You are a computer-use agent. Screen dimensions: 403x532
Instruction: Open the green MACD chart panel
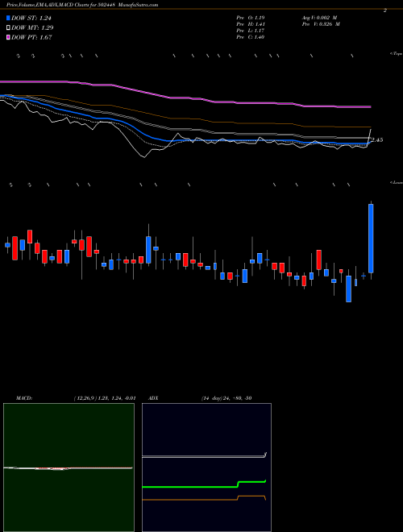[69, 468]
